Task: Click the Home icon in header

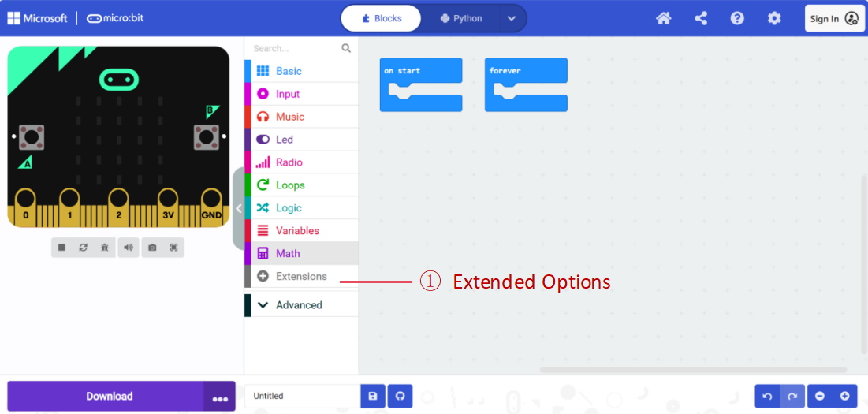Action: pos(664,18)
